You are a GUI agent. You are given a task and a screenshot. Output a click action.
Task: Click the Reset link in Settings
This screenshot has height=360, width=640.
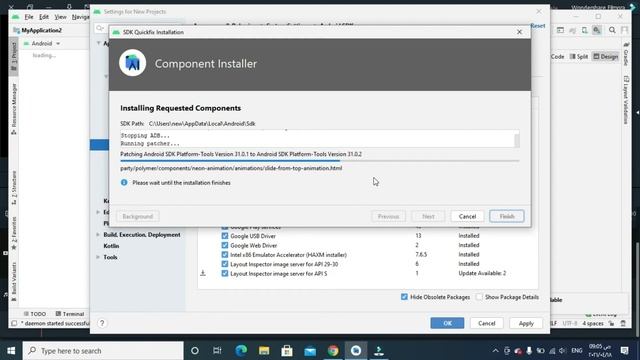tap(538, 26)
